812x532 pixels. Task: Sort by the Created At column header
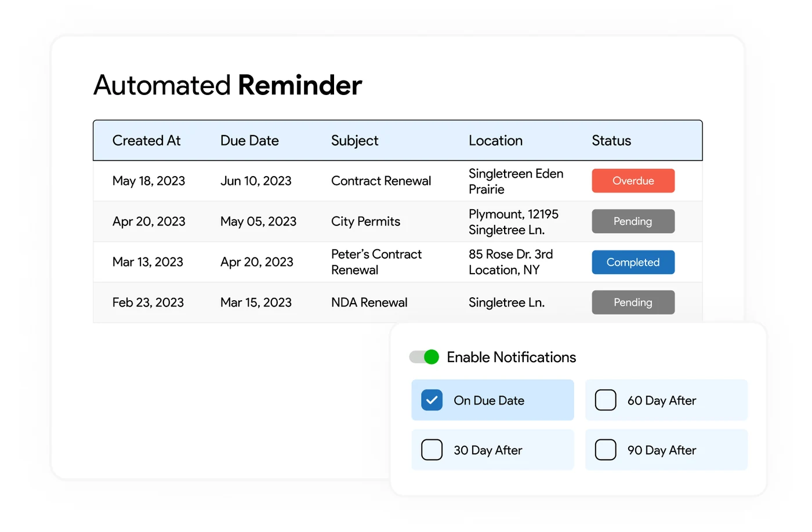click(x=146, y=141)
